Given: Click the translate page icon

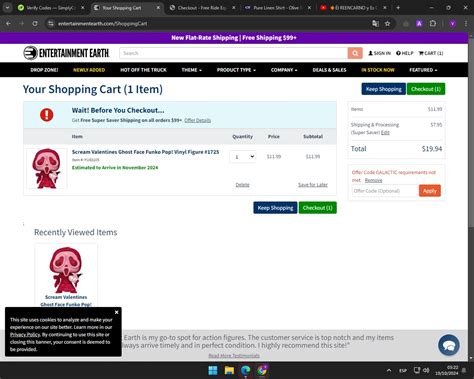Looking at the screenshot, I should (375, 23).
